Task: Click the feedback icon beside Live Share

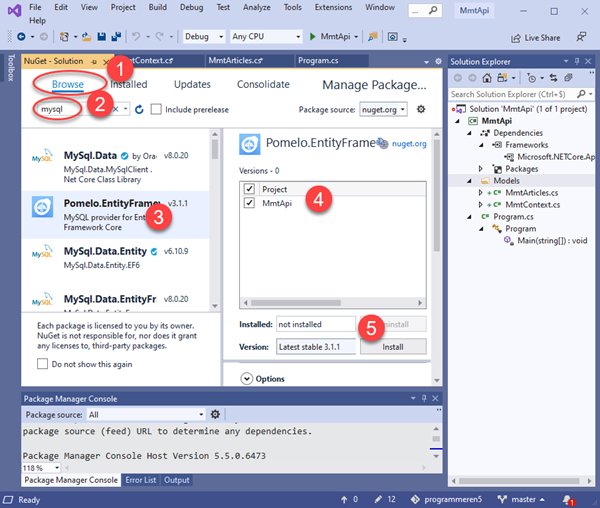Action: coord(581,37)
